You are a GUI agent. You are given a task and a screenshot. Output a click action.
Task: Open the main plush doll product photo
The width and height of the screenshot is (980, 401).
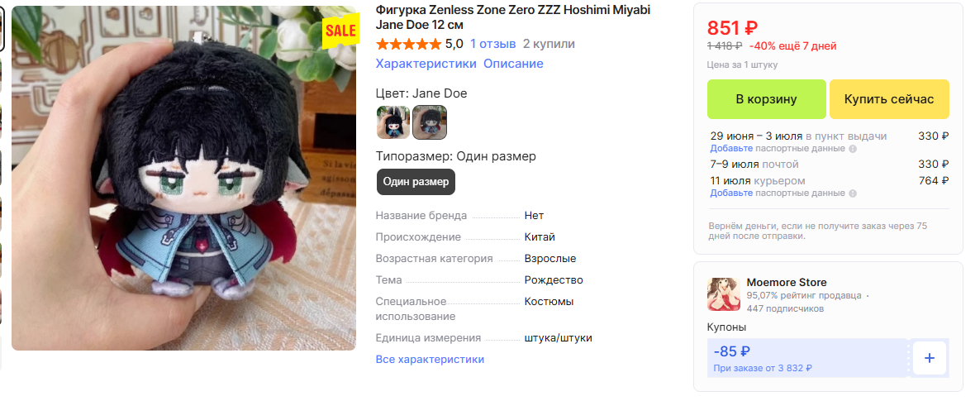(183, 179)
